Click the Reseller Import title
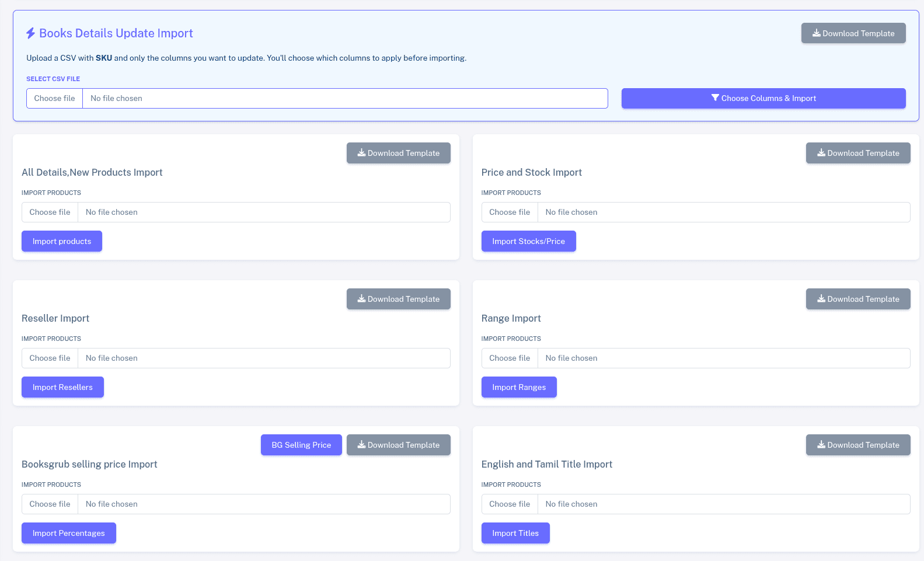Screen dimensions: 924x561 pos(55,318)
